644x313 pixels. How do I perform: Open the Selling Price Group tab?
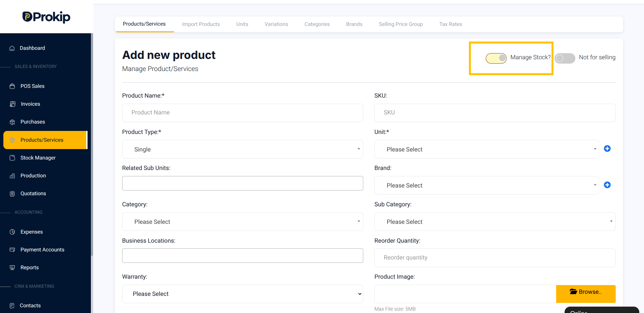click(x=401, y=24)
